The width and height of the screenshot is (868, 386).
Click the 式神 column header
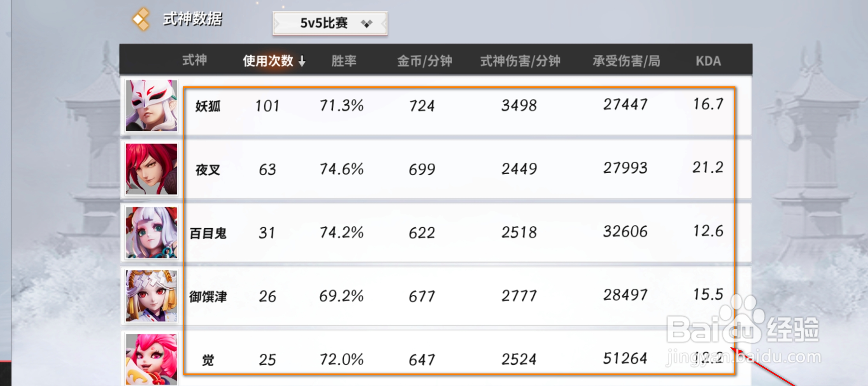pos(194,60)
